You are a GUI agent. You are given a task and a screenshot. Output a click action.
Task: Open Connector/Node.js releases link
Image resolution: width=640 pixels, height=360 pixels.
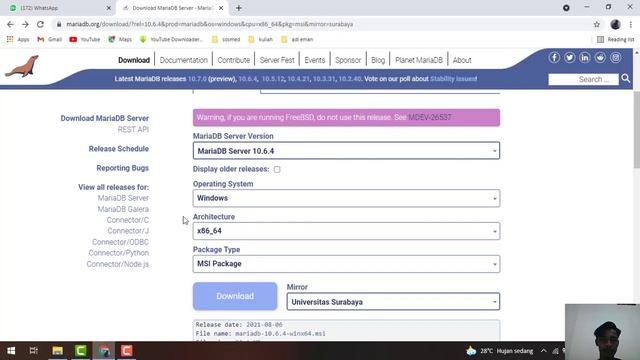click(118, 264)
